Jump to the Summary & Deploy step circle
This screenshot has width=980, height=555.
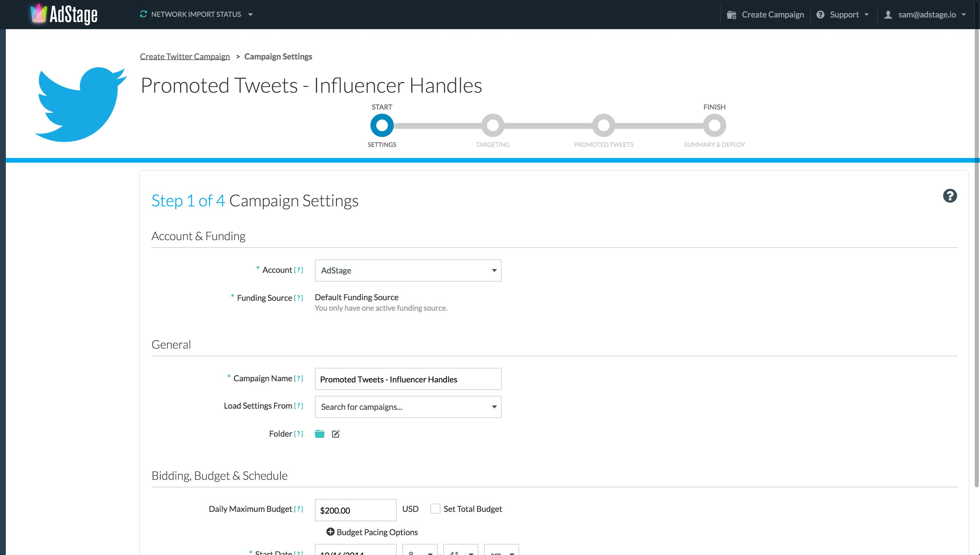[714, 125]
